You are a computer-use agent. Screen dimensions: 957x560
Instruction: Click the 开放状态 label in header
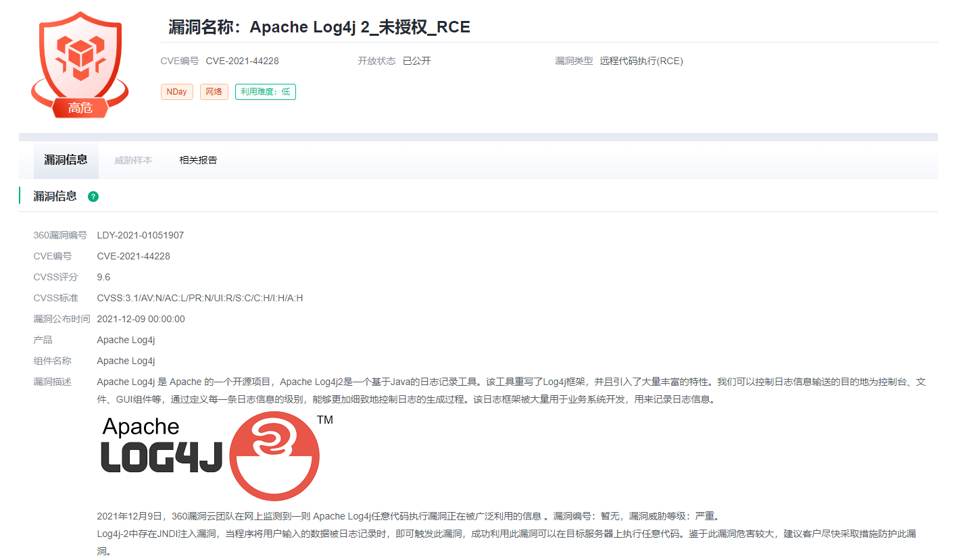(x=376, y=61)
